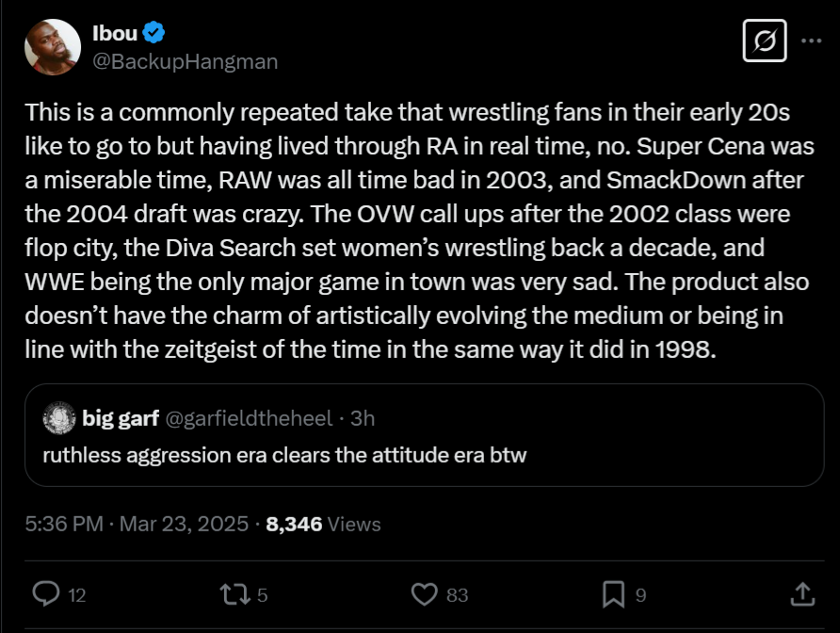The height and width of the screenshot is (633, 840).
Task: Open Ibou's profile picture
Action: [53, 46]
